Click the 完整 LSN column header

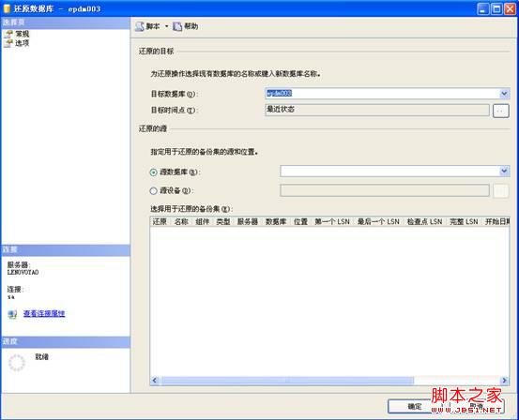point(464,221)
